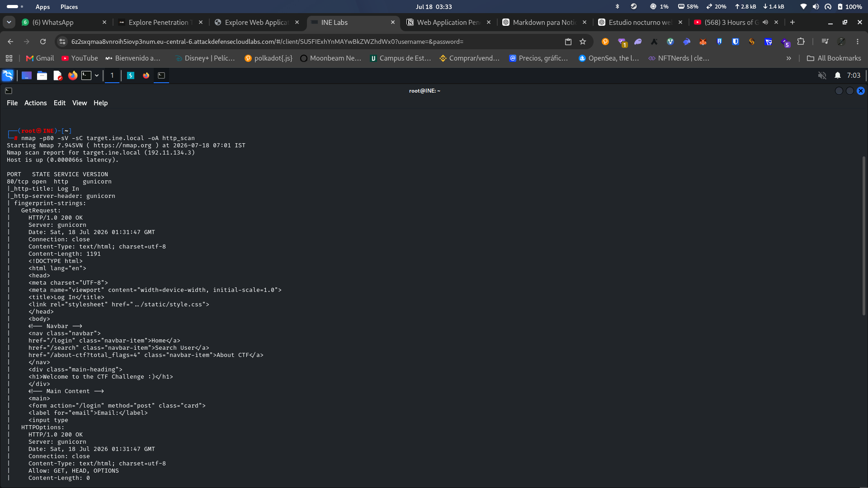The image size is (868, 488).
Task: Switch to workspace 1 in the Kali panel
Action: click(112, 75)
